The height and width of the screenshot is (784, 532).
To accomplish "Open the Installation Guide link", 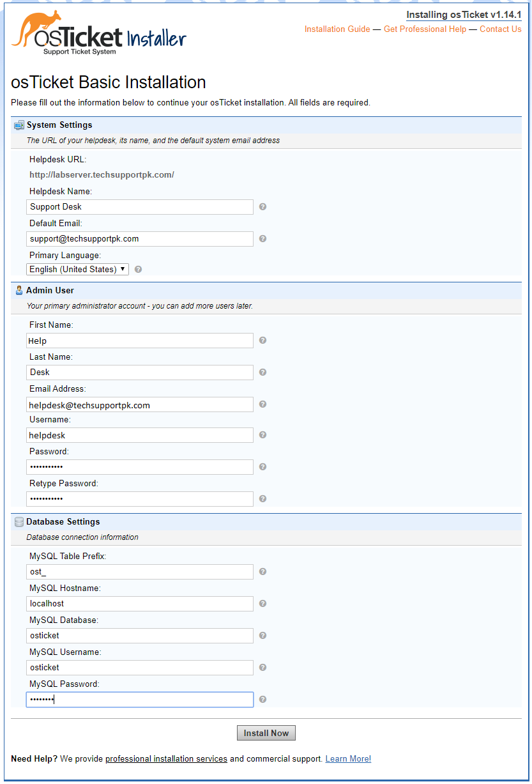I will 337,29.
